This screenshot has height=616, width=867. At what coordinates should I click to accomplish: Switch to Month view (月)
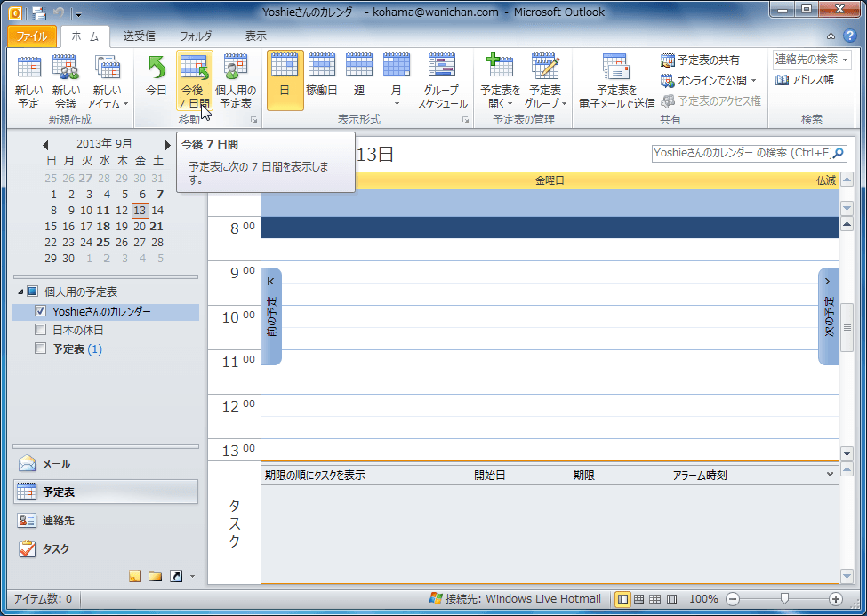(397, 81)
